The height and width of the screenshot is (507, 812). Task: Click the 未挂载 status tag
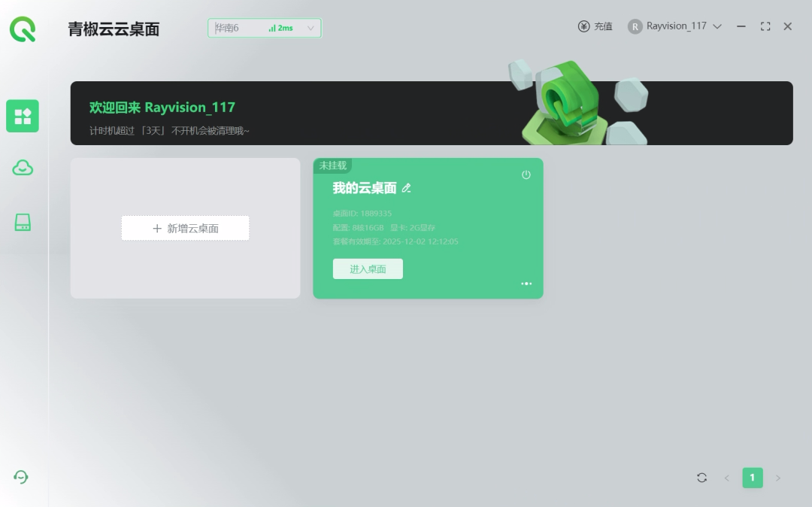[x=332, y=165]
